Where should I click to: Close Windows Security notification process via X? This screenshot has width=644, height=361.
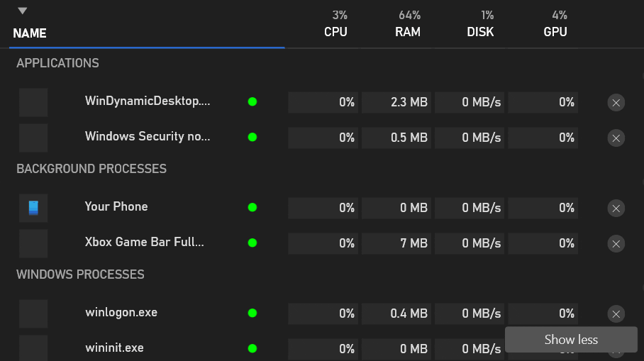tap(616, 138)
